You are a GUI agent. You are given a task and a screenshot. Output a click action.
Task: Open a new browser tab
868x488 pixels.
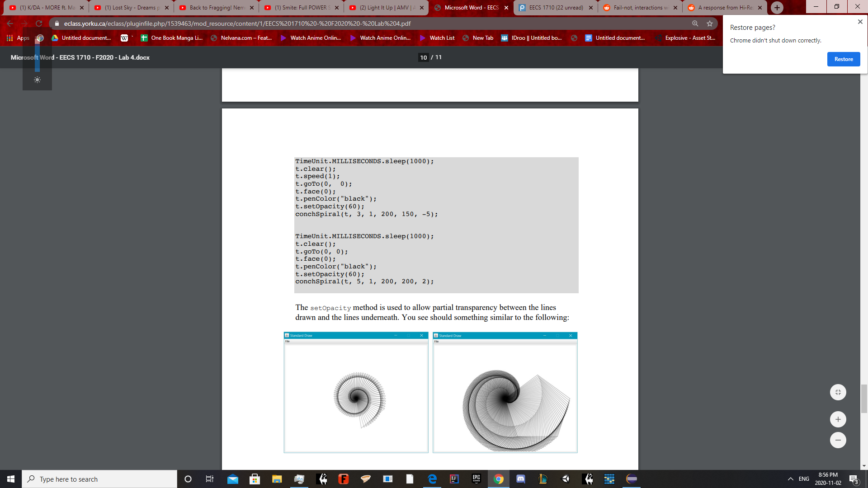pos(777,8)
